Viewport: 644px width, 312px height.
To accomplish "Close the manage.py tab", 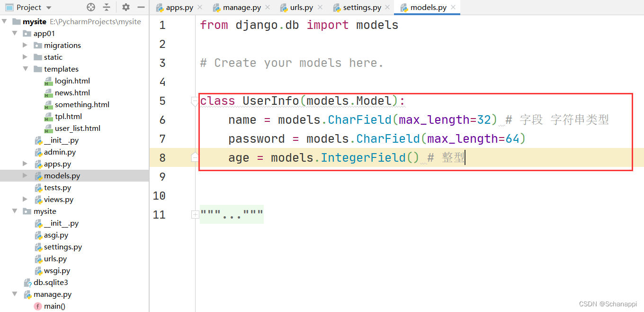I will (x=267, y=8).
